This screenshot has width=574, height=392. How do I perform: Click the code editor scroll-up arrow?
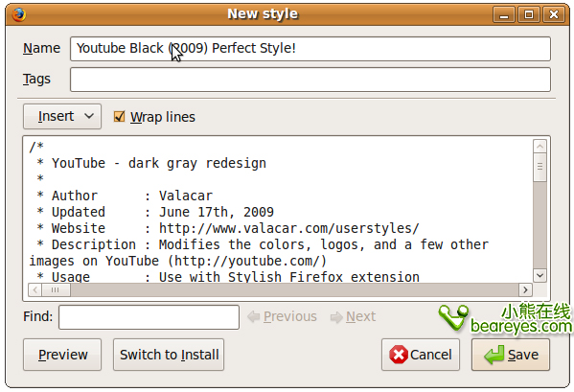click(540, 147)
